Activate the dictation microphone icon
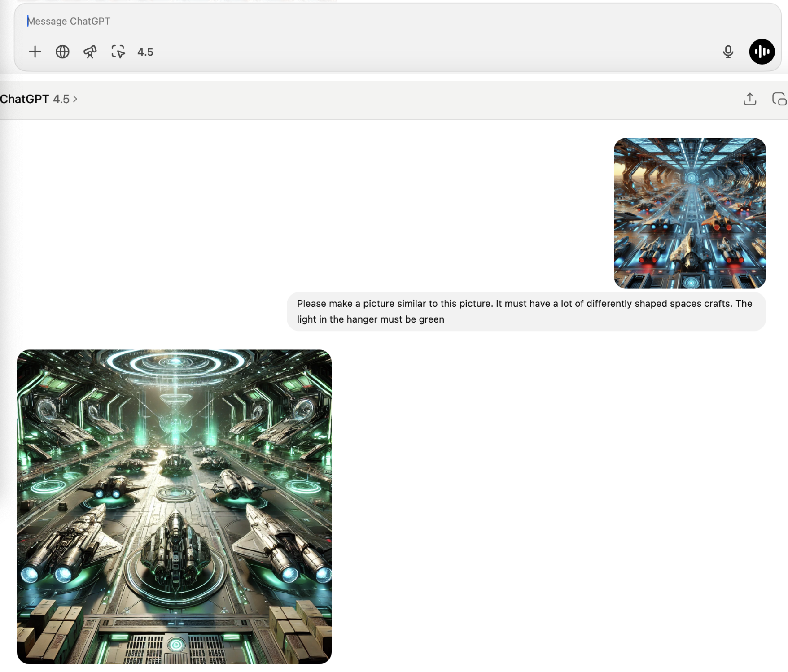The image size is (788, 672). point(729,52)
